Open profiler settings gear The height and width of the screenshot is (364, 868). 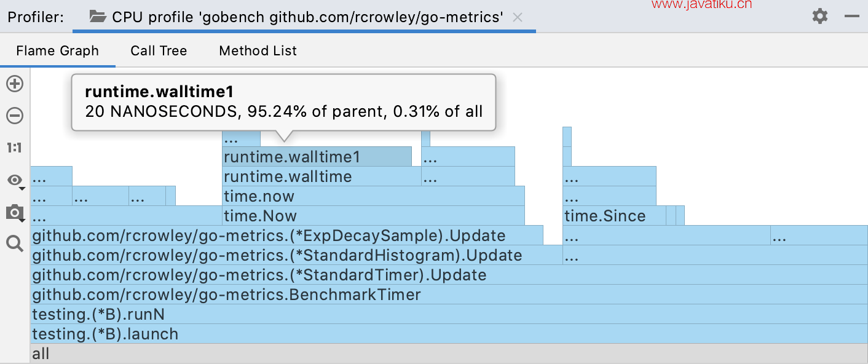(x=820, y=16)
